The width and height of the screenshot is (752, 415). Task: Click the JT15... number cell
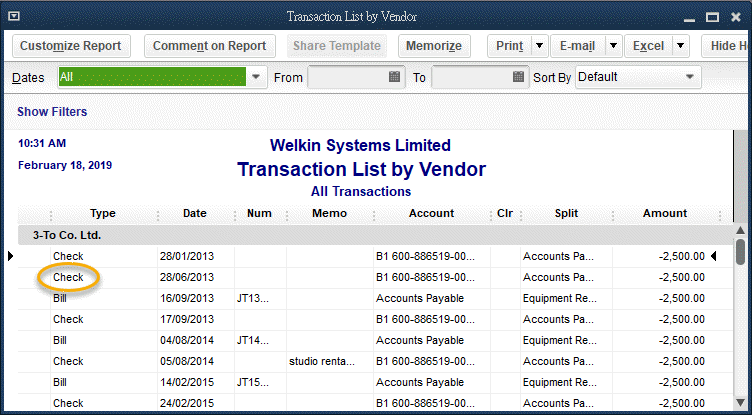[253, 382]
